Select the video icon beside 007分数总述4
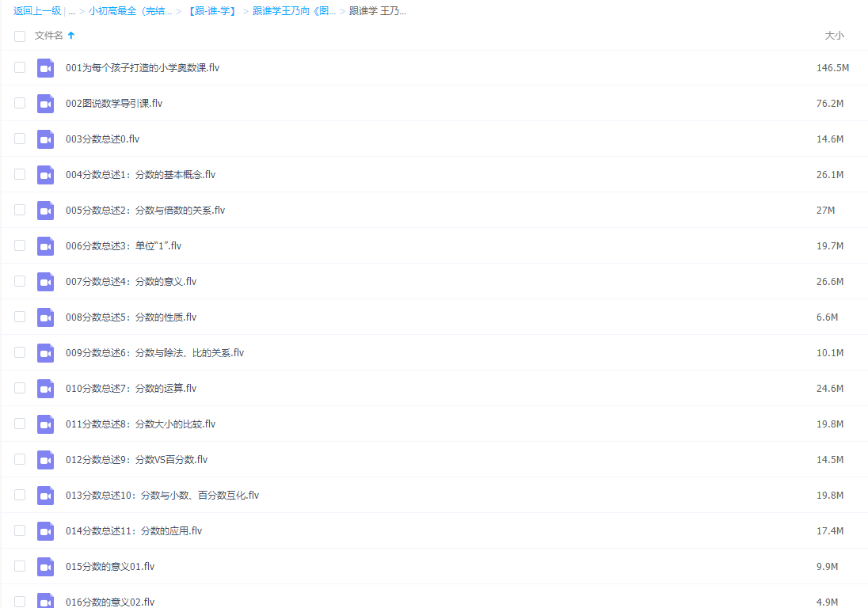The height and width of the screenshot is (608, 868). tap(45, 281)
